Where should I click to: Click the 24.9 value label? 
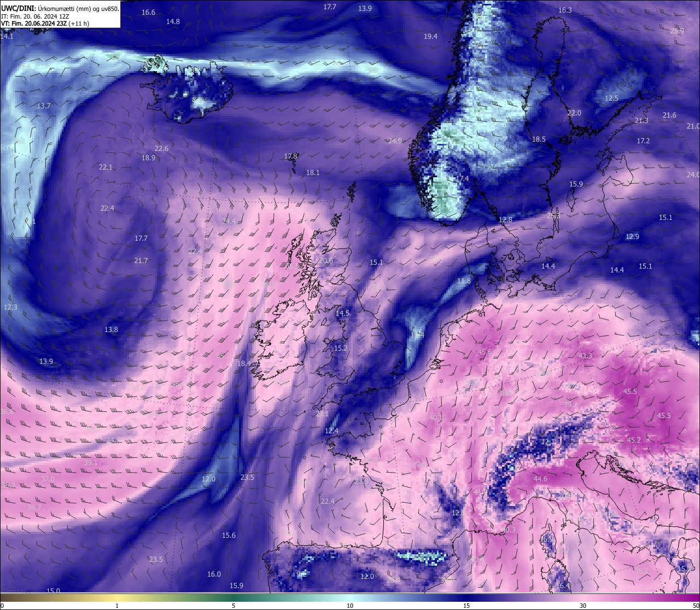(395, 141)
